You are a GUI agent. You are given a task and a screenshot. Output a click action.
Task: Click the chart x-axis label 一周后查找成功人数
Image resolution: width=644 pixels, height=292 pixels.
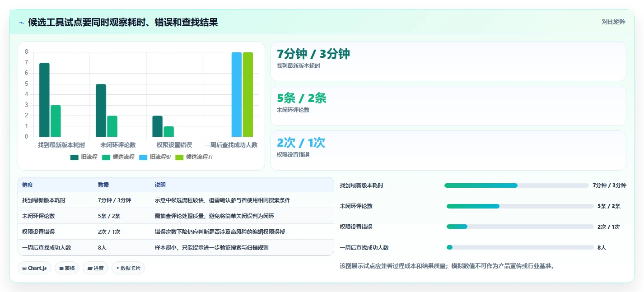tap(231, 145)
